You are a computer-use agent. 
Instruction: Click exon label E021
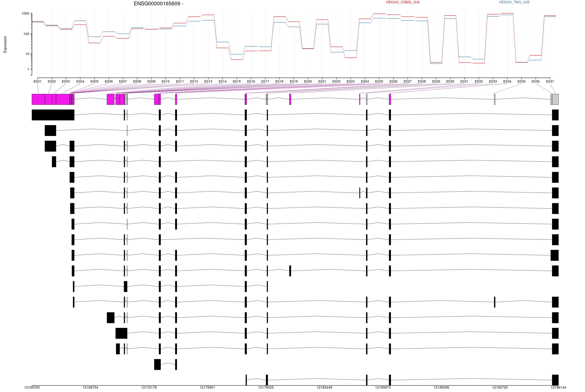[x=322, y=82]
